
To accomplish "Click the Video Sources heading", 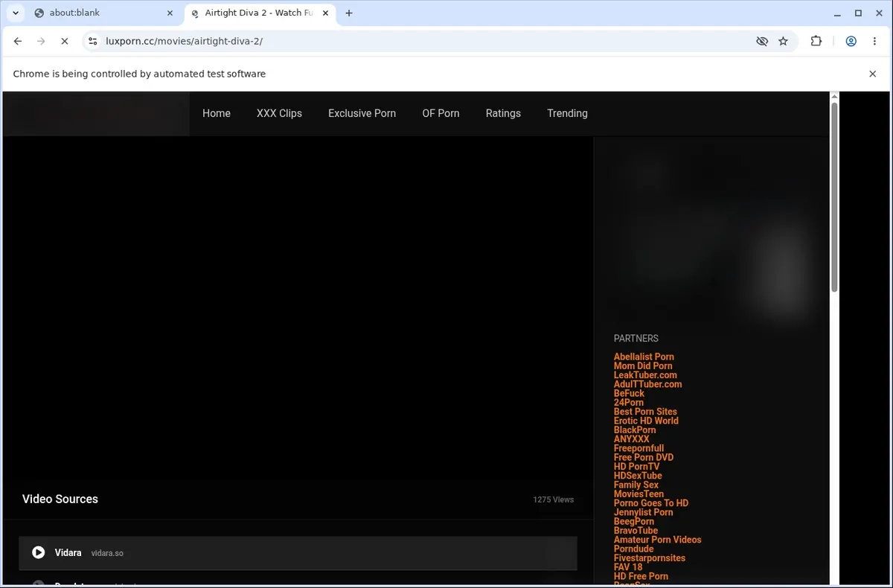I will click(x=60, y=499).
